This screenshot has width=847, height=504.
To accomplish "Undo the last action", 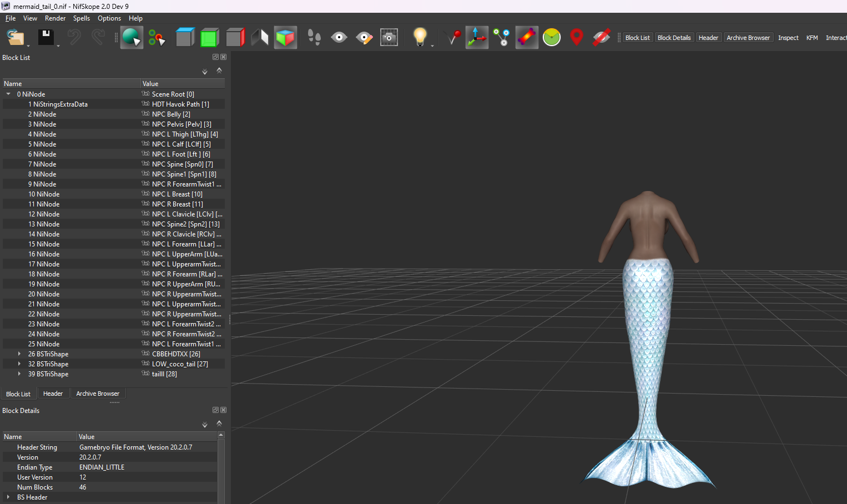I will [x=74, y=38].
